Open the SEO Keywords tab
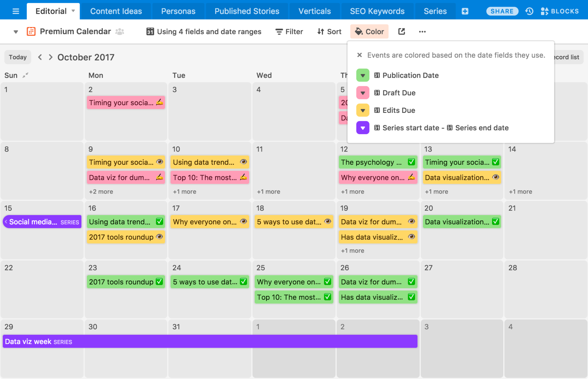Image resolution: width=588 pixels, height=379 pixels. [x=377, y=11]
